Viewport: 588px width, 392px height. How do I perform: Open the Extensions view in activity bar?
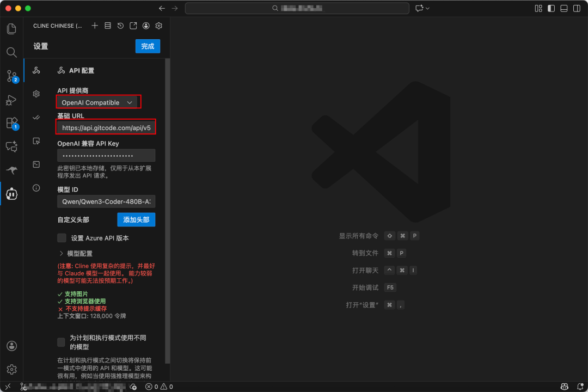[11, 123]
